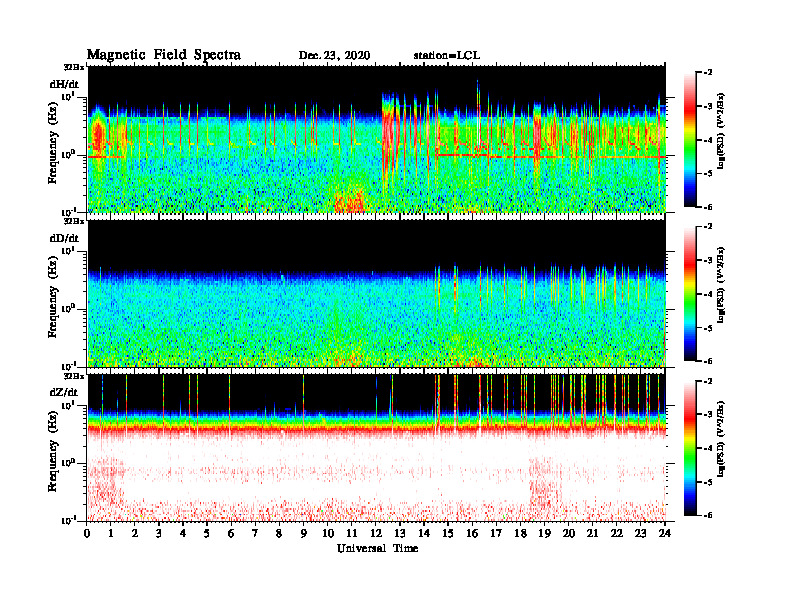
Task: Click hour 22 on the time axis
Action: [x=617, y=534]
